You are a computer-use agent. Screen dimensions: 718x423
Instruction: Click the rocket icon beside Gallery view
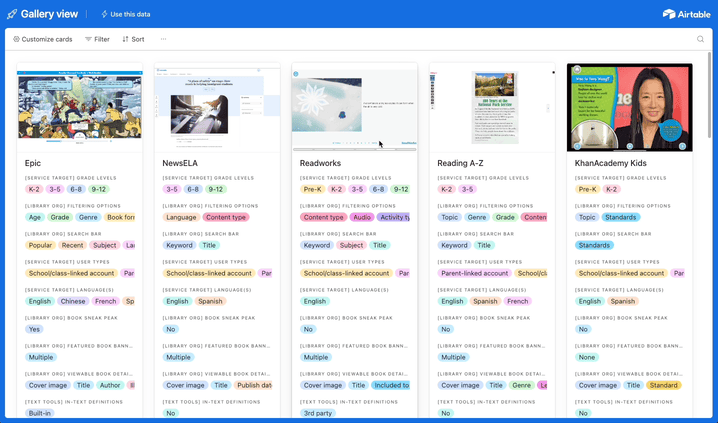pyautogui.click(x=12, y=14)
